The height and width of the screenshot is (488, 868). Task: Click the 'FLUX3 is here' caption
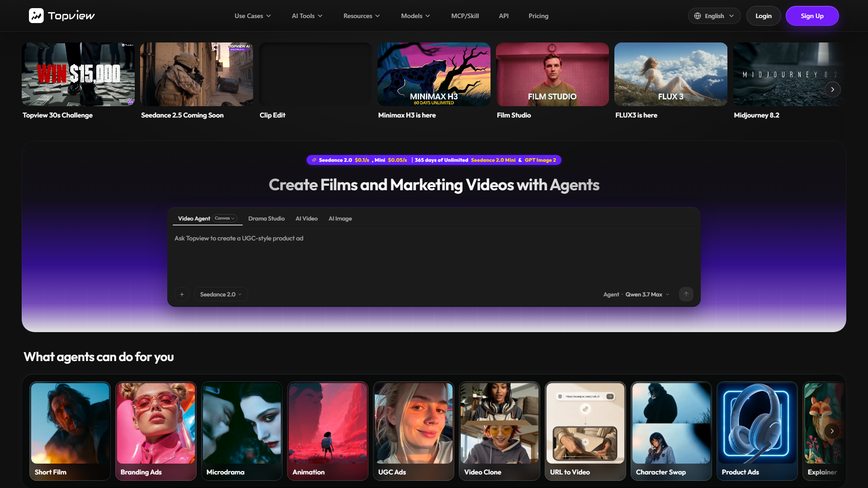point(636,115)
